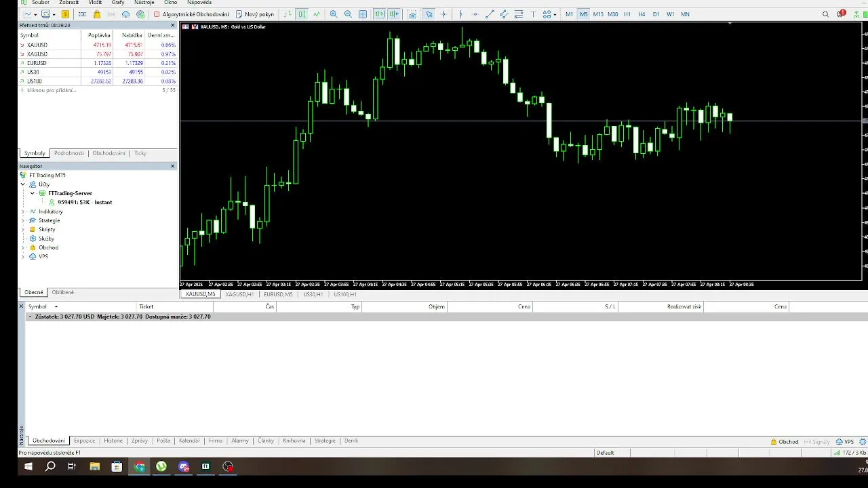Expand the Indikátory tree node
868x488 pixels.
(23, 211)
